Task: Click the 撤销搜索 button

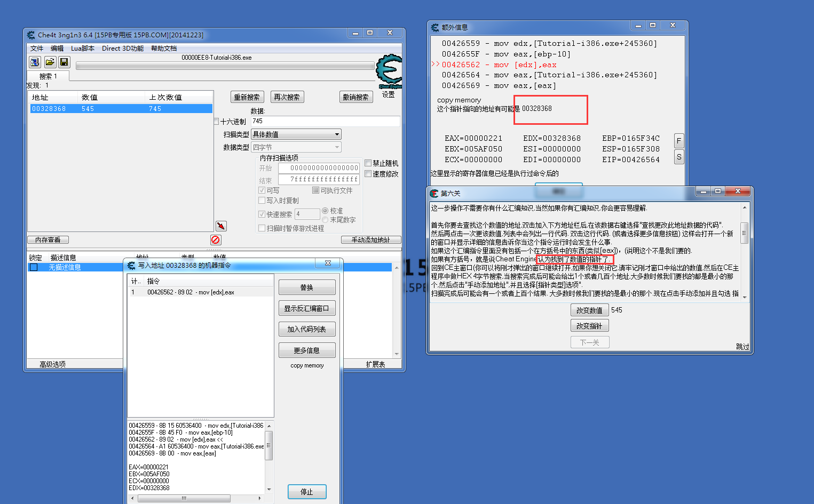Action: (x=355, y=97)
